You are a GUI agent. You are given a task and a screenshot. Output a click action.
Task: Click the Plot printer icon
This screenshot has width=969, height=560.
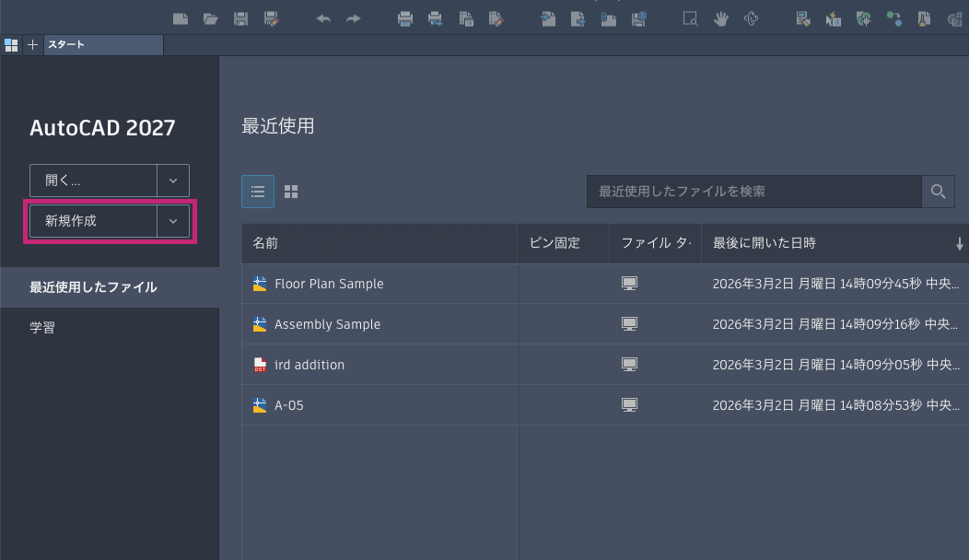click(405, 19)
